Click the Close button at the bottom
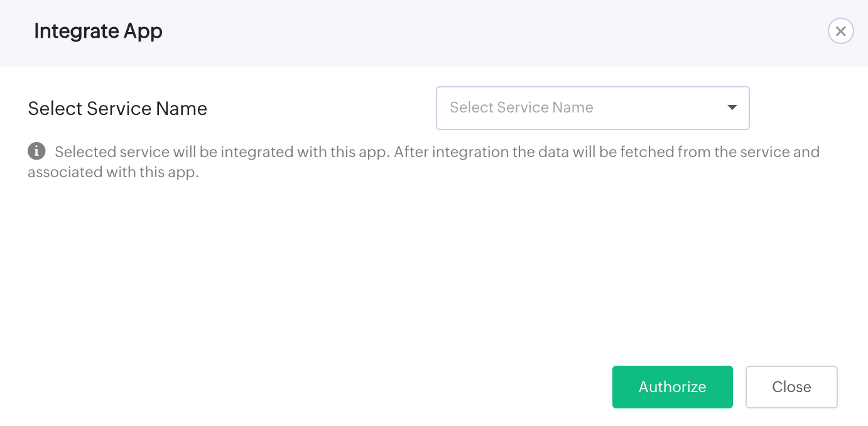Screen dimensions: 868x426 [791, 387]
